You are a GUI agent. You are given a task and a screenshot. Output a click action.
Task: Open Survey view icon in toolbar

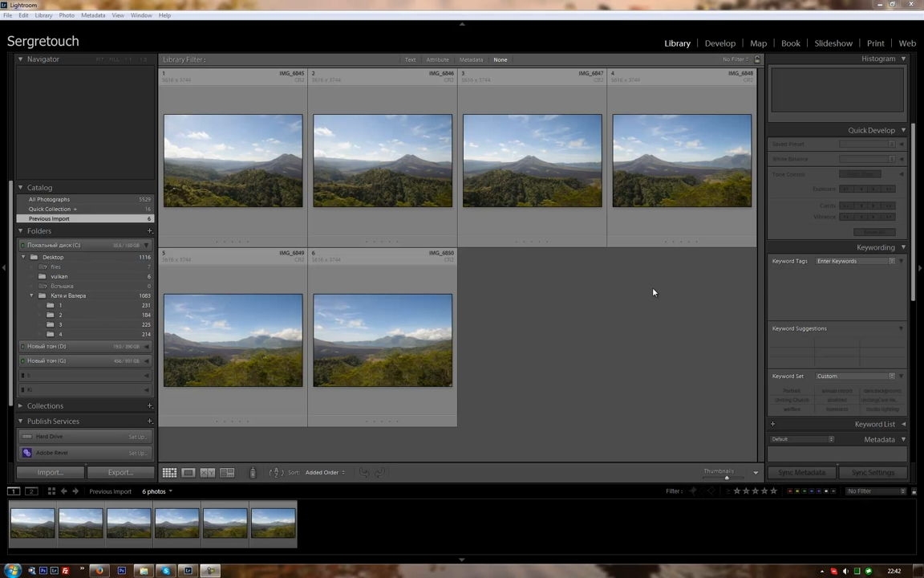point(227,472)
